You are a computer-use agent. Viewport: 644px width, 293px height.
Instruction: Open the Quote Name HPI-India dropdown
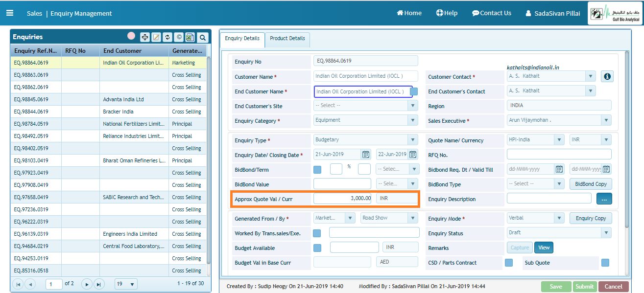click(559, 140)
